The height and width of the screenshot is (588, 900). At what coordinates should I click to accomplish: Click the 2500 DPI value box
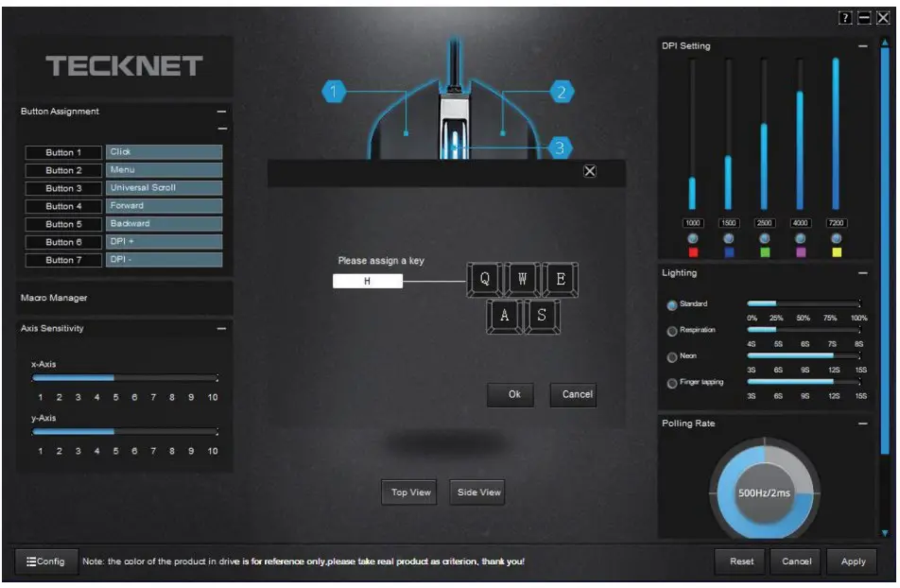click(764, 223)
